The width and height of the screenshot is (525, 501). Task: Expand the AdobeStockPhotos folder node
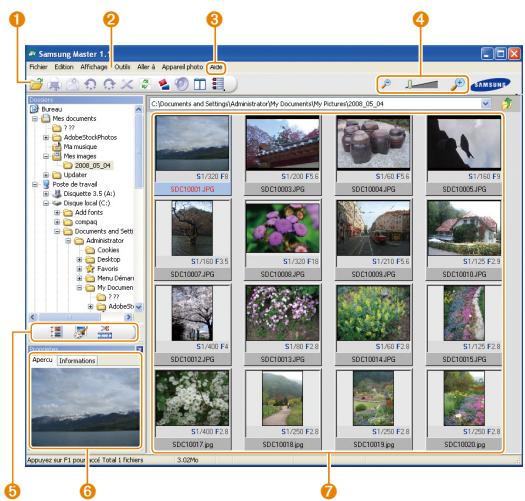(46, 138)
